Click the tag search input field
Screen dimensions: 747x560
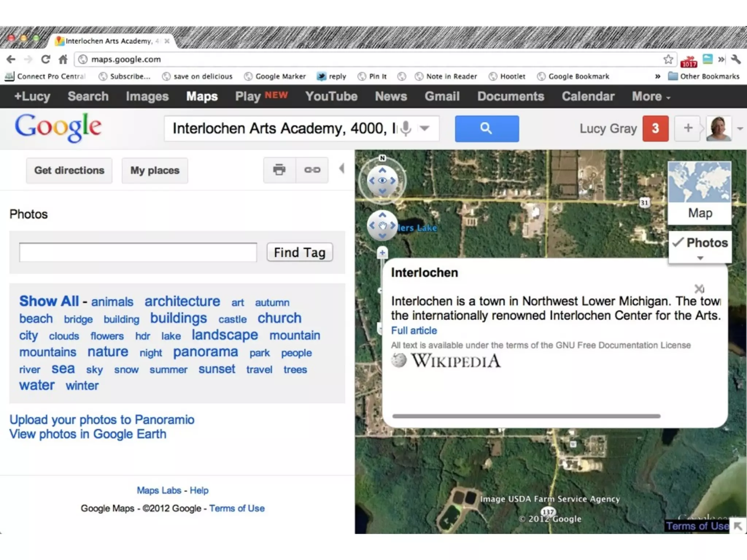(x=138, y=252)
